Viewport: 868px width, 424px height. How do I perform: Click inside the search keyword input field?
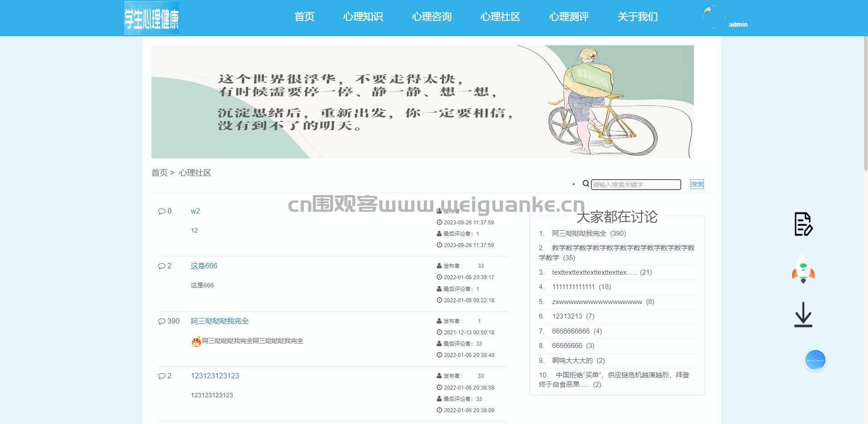click(x=636, y=185)
